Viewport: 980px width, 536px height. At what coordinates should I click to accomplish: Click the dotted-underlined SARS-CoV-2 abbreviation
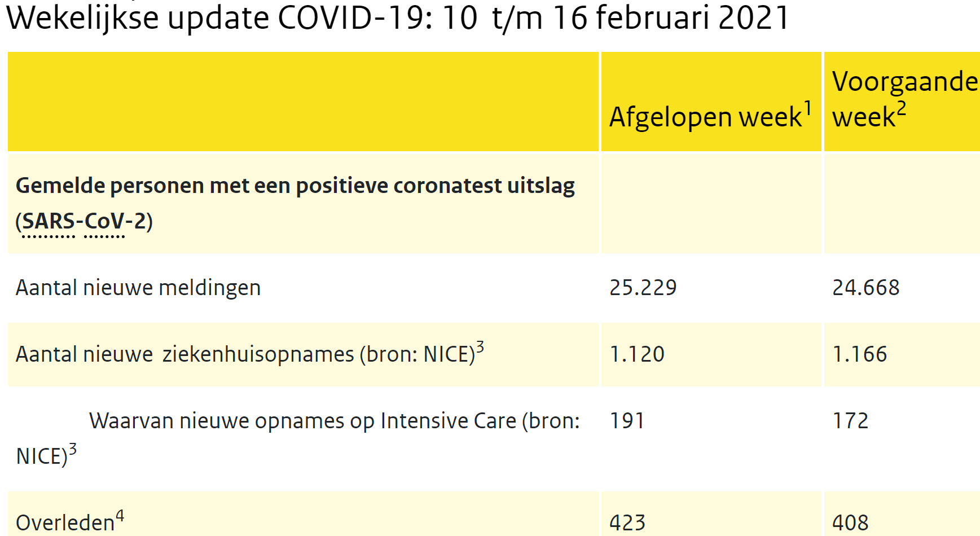84,221
